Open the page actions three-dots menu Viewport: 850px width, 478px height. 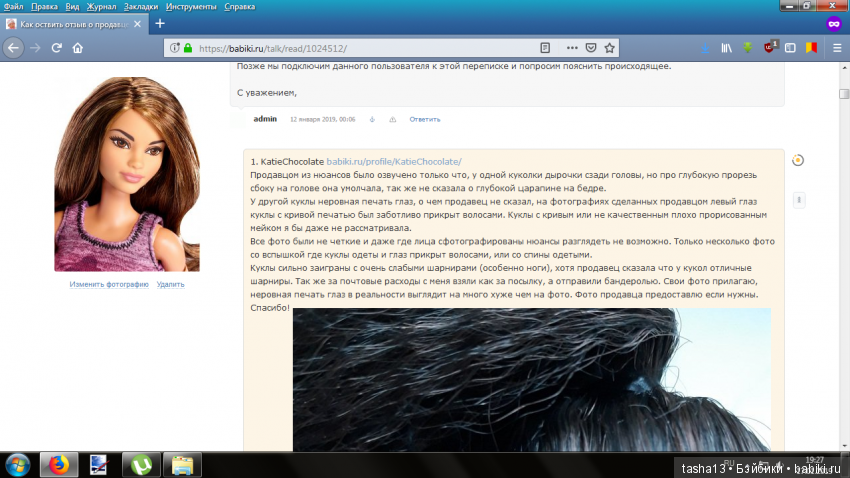pos(573,47)
